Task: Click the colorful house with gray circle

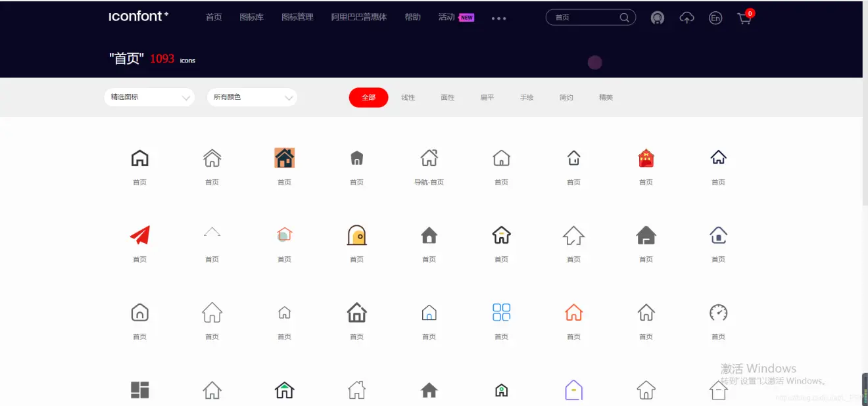Action: [x=284, y=235]
